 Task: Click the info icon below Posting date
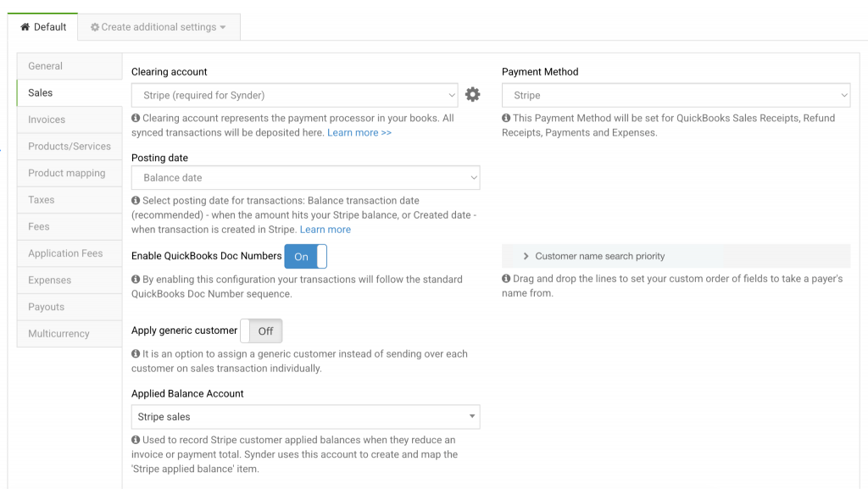tap(136, 201)
